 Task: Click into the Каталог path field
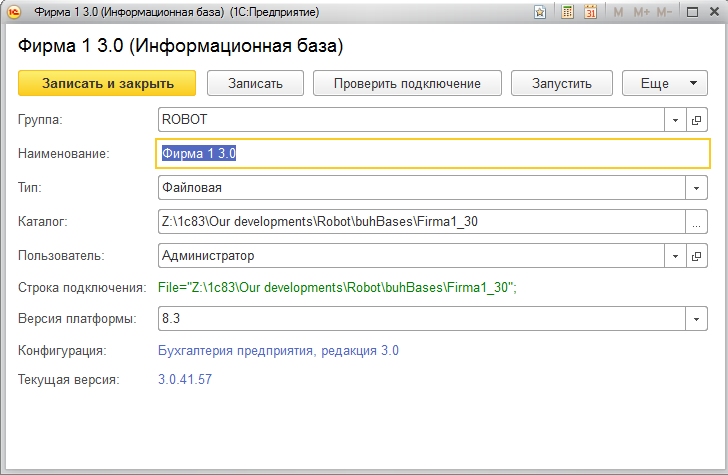(422, 222)
